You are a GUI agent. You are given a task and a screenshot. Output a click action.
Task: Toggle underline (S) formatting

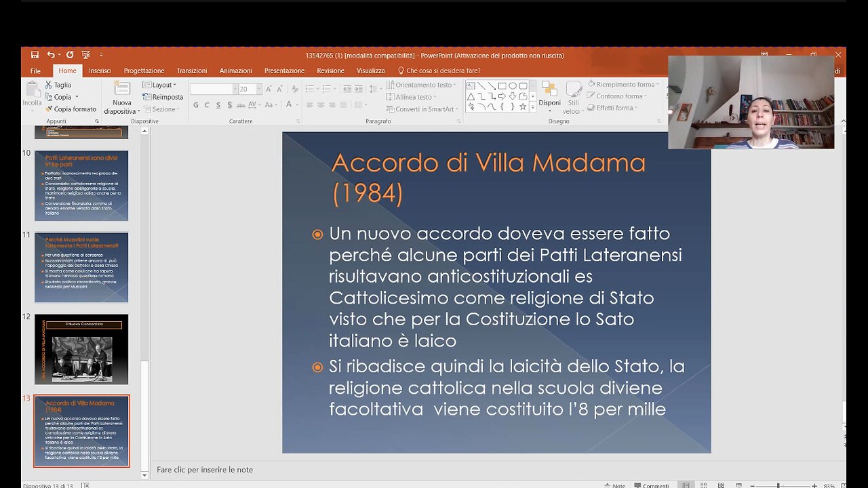(218, 105)
